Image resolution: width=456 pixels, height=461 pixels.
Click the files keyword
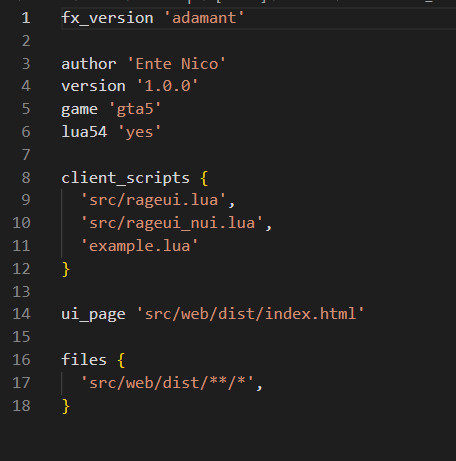[84, 360]
